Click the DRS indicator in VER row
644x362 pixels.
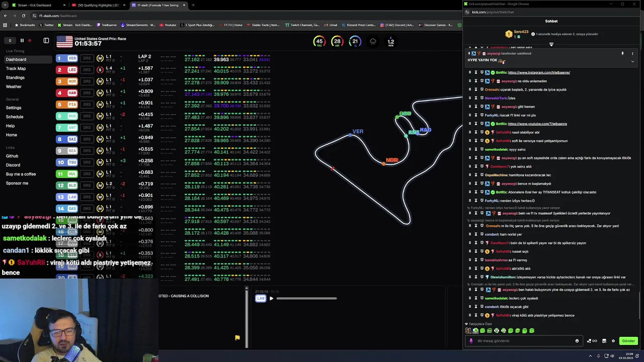pyautogui.click(x=87, y=58)
